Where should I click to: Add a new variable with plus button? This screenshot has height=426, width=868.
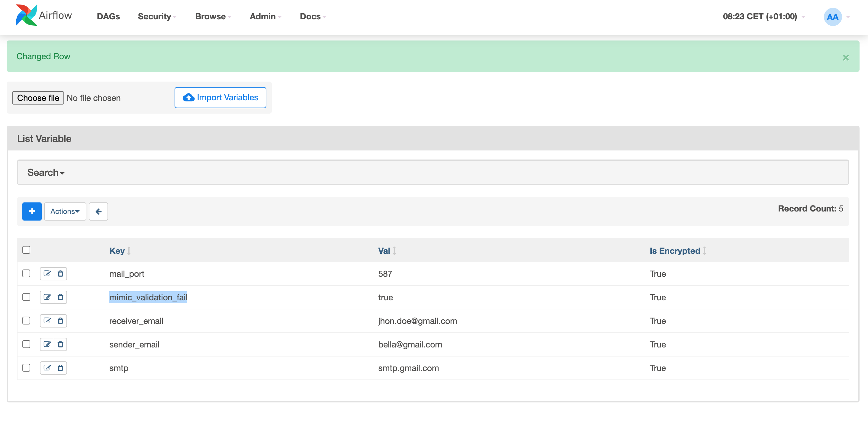coord(32,211)
